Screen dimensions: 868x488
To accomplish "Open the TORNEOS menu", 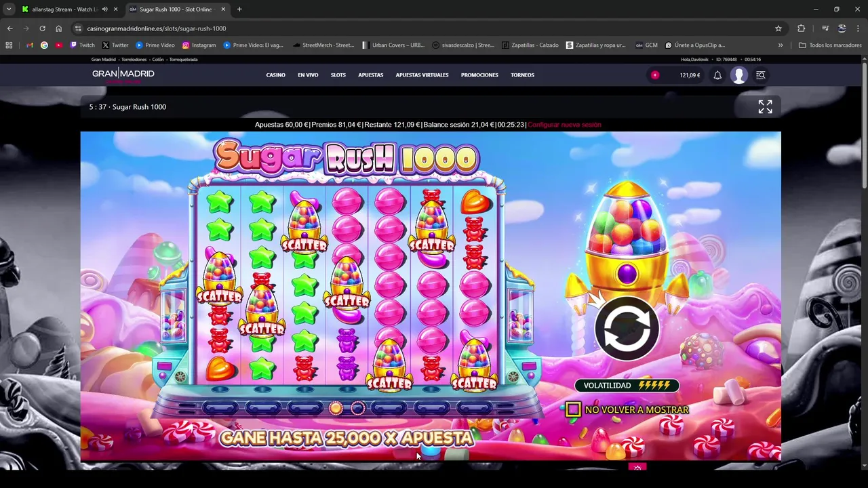I will coord(522,75).
